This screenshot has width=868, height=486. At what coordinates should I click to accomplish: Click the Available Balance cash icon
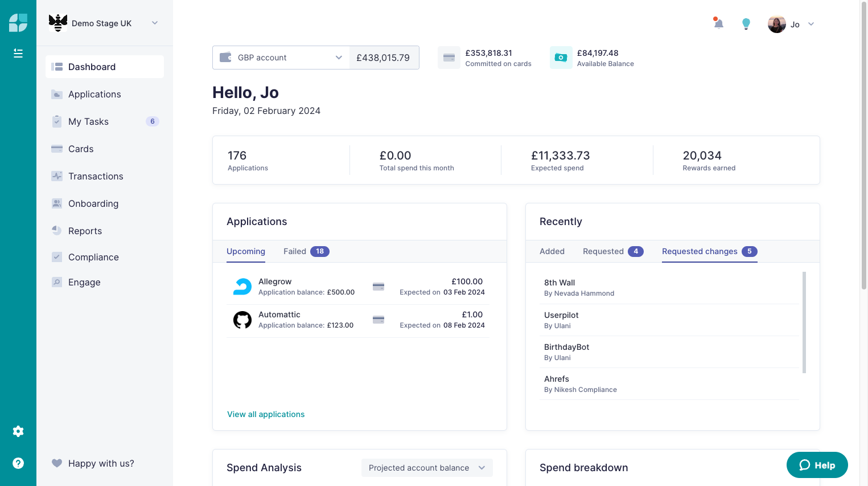(561, 58)
